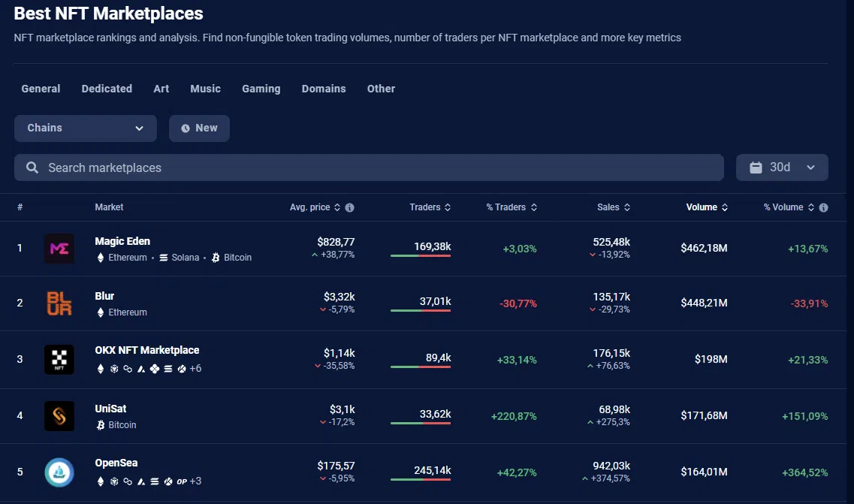Click the Market column header

pyautogui.click(x=109, y=207)
